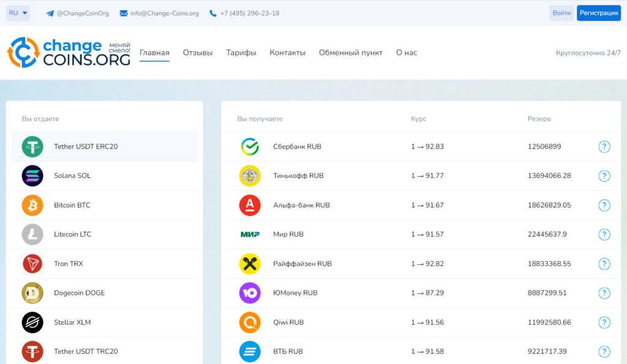Click the reserve value 22445637.9

pos(547,234)
